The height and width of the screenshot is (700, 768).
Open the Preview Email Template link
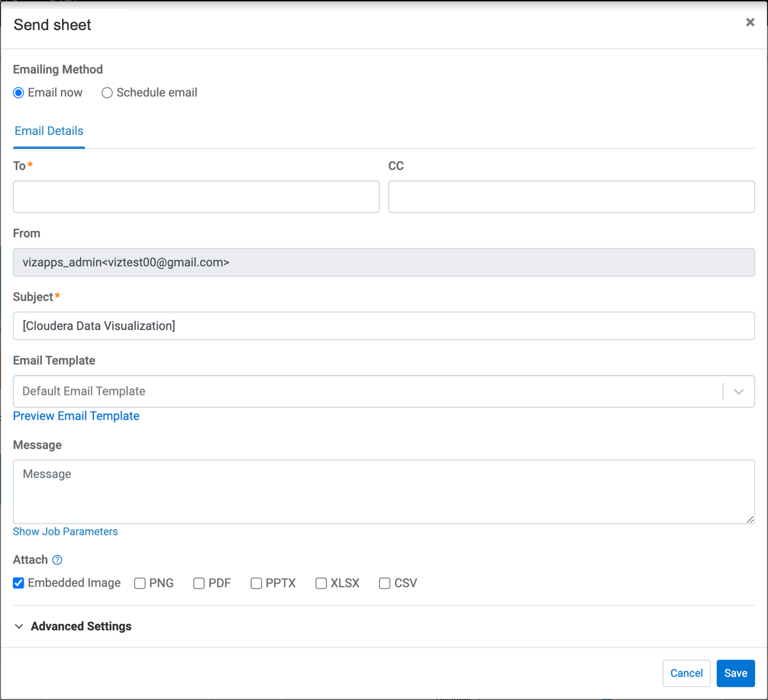point(76,416)
